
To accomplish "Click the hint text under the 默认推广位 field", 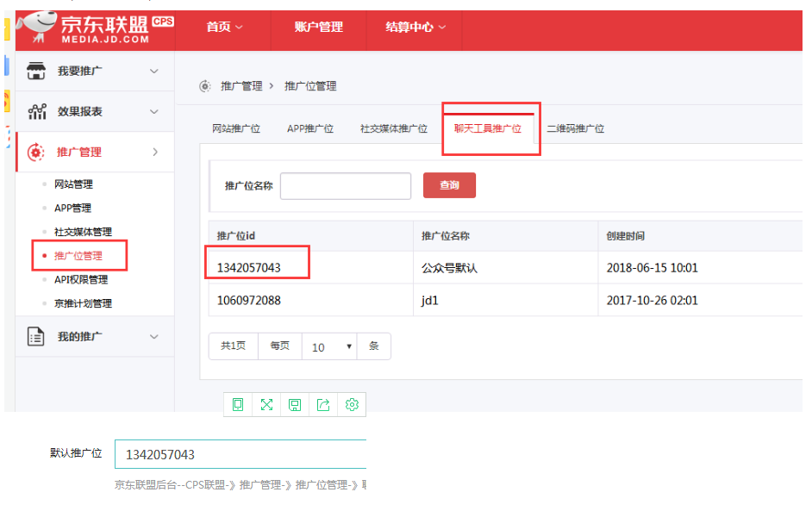I will click(240, 485).
